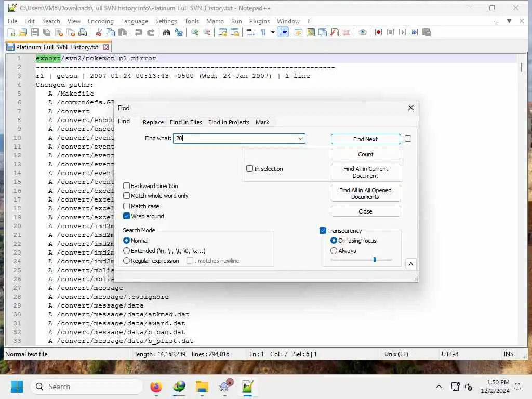Click Find All in Current Document
The width and height of the screenshot is (532, 399).
tap(366, 172)
